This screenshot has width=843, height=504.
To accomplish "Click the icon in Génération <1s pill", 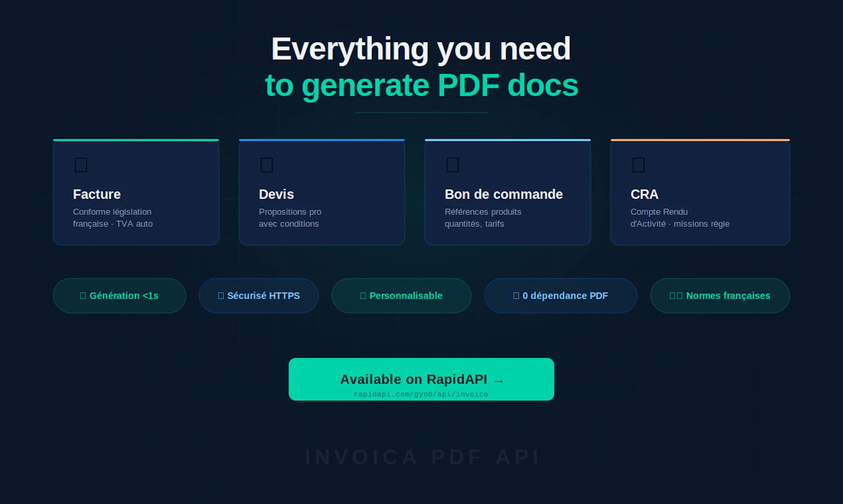I will [x=83, y=296].
